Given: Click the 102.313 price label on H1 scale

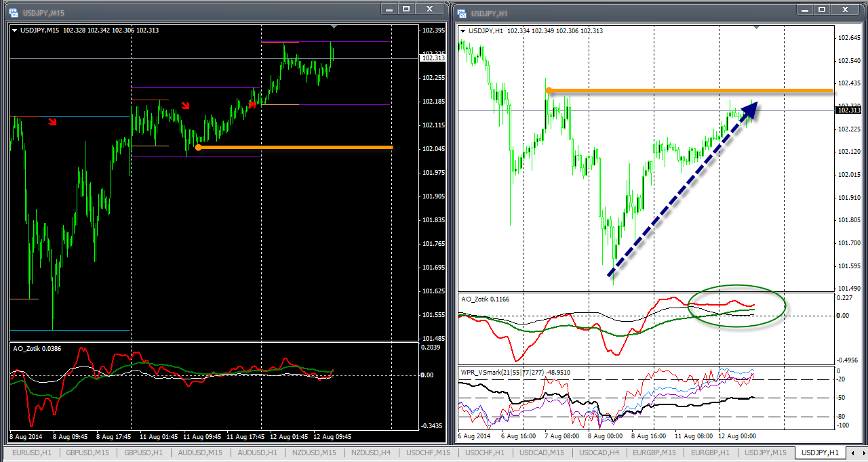Looking at the screenshot, I should coord(849,110).
